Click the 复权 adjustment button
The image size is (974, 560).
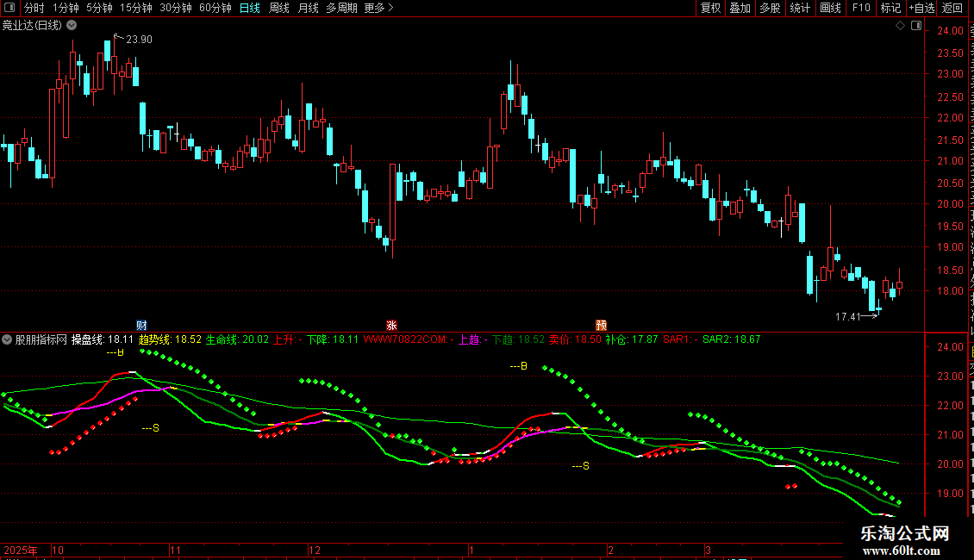coord(710,8)
